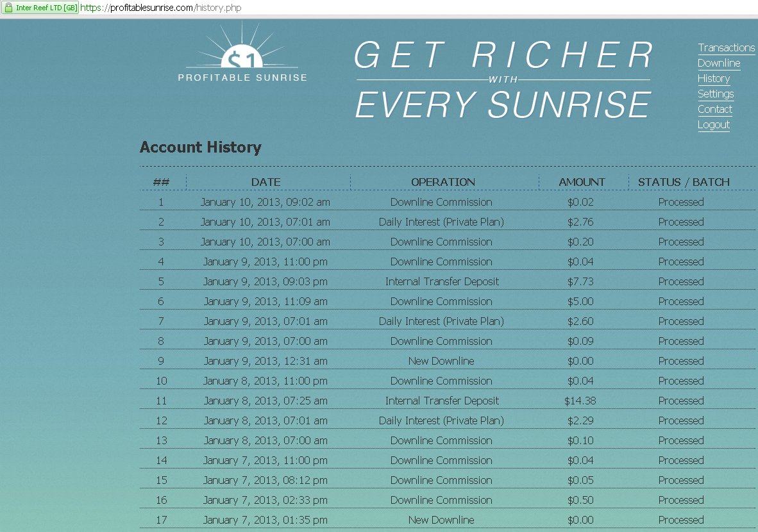This screenshot has width=758, height=532.
Task: Click the Logout link
Action: pos(714,124)
